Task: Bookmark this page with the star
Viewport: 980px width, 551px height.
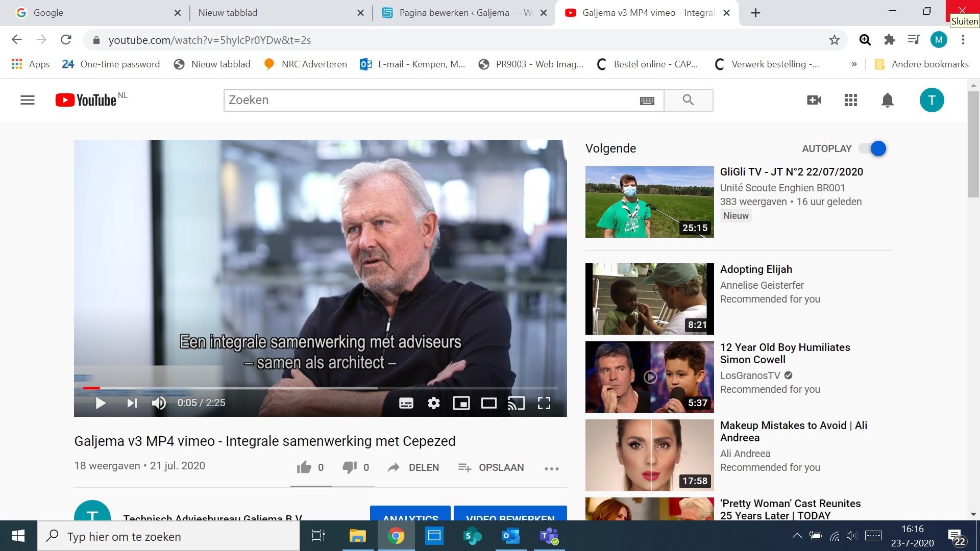Action: tap(834, 40)
